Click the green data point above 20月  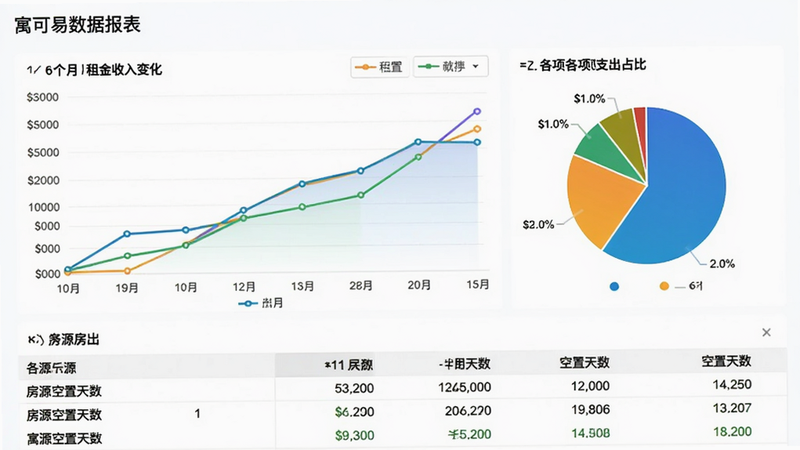point(418,157)
